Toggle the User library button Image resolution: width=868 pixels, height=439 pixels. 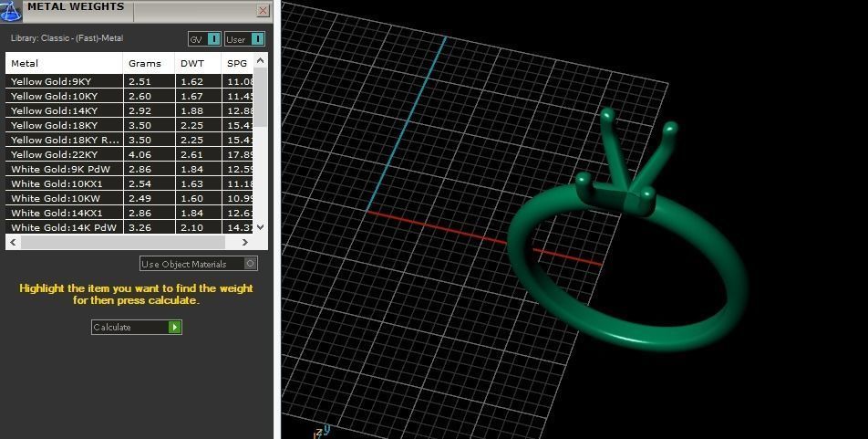click(244, 39)
